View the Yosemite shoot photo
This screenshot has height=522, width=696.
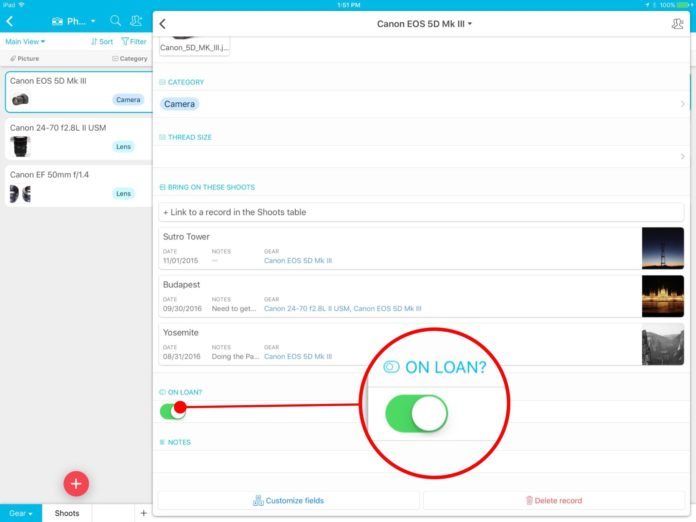tap(663, 344)
